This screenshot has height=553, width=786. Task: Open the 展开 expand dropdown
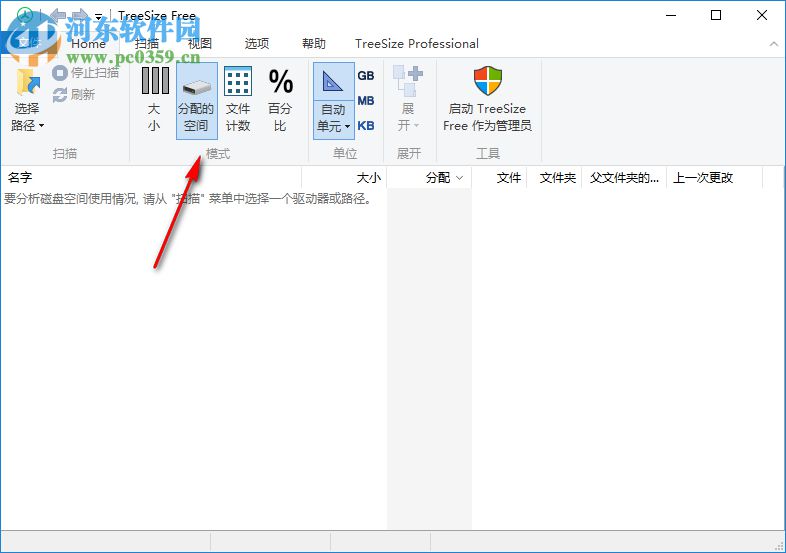(x=408, y=100)
